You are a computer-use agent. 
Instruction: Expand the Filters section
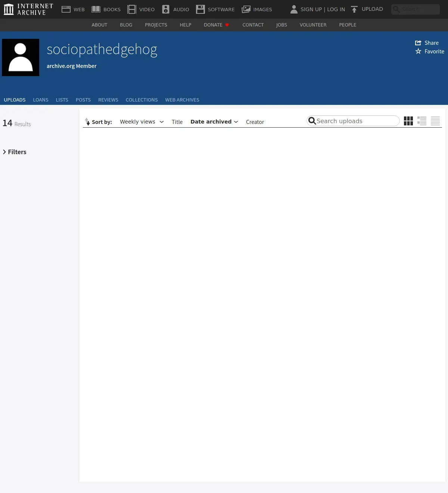[x=15, y=152]
